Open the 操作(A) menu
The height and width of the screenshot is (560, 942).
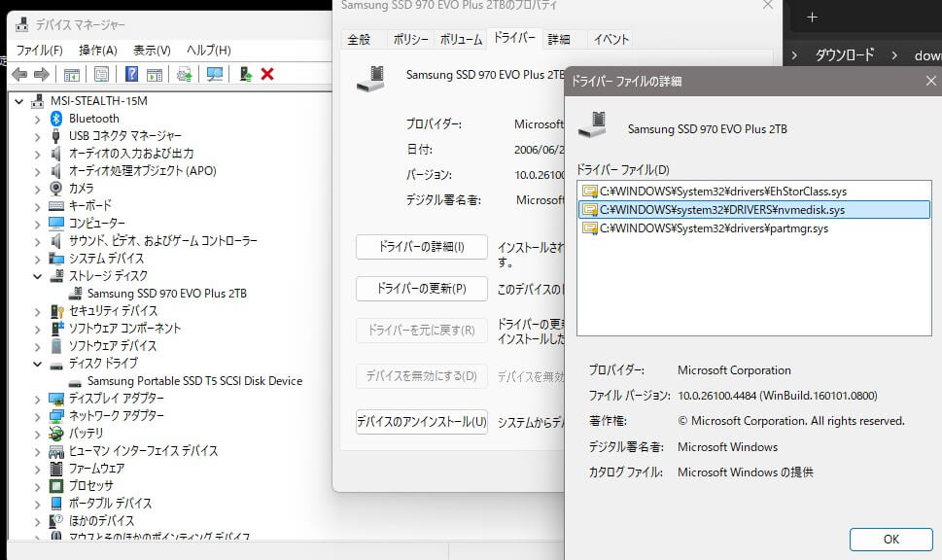[97, 50]
